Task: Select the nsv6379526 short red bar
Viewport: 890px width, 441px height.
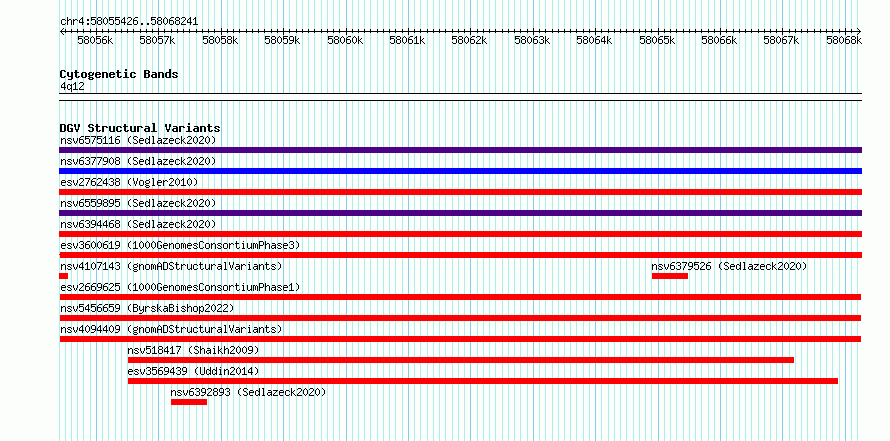Action: (670, 276)
